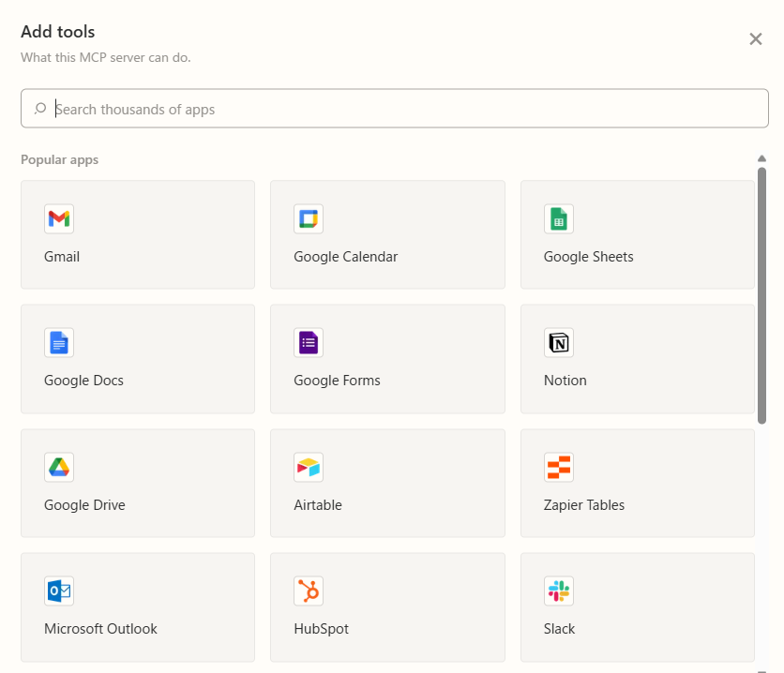Screen dimensions: 784x673
Task: Click the Google Docs blue icon
Action: 59,343
